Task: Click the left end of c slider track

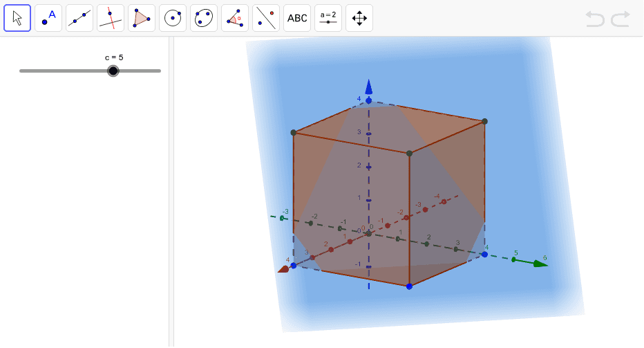Action: pyautogui.click(x=21, y=71)
